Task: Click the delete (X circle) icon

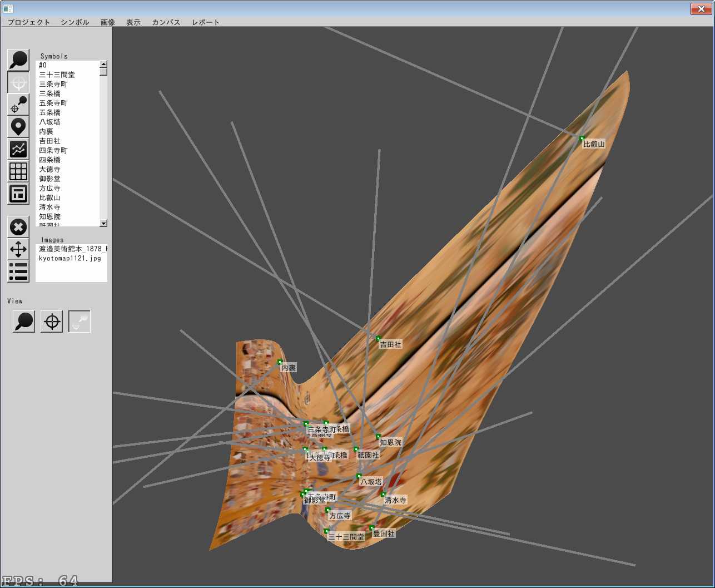Action: [18, 227]
